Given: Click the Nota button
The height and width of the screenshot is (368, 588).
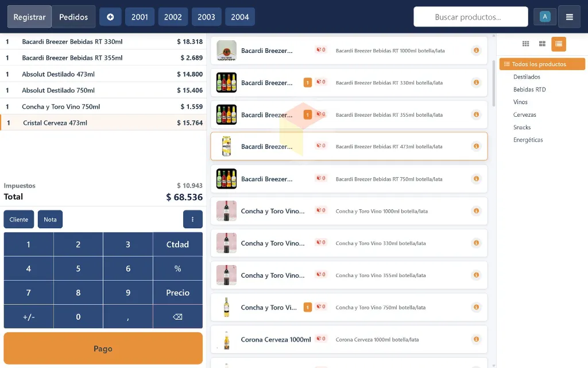Looking at the screenshot, I should coord(51,219).
